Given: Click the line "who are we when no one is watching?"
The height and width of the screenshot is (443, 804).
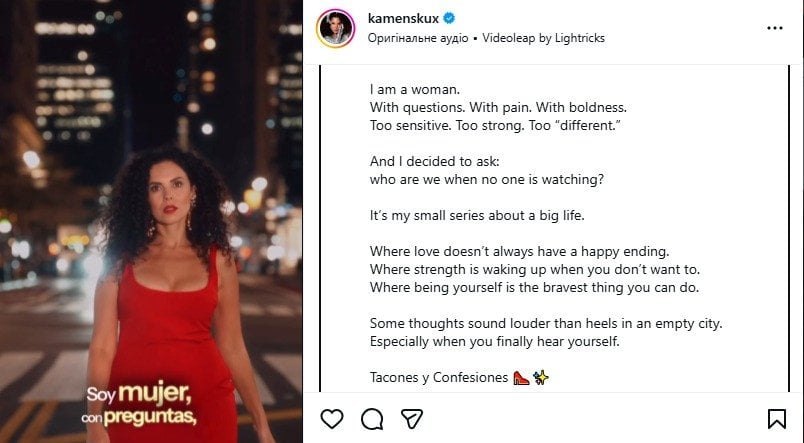Looking at the screenshot, I should [x=487, y=179].
